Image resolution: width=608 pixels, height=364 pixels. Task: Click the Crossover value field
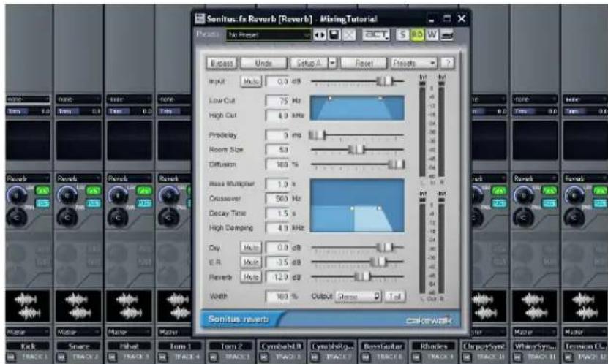[x=277, y=199]
